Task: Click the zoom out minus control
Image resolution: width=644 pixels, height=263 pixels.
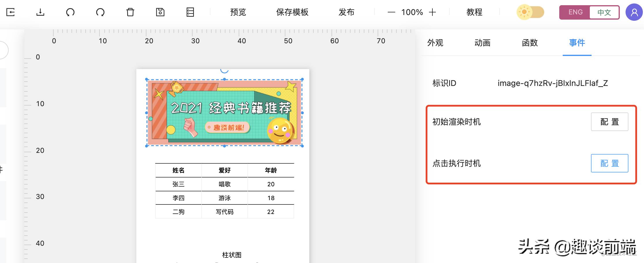Action: coord(391,12)
